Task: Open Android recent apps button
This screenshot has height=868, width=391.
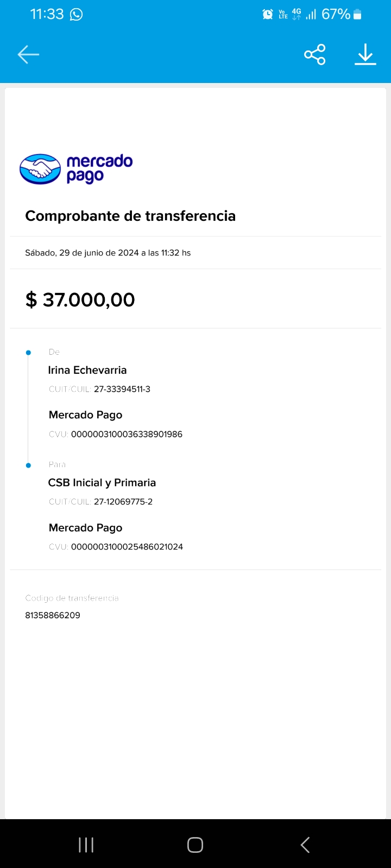Action: click(86, 845)
